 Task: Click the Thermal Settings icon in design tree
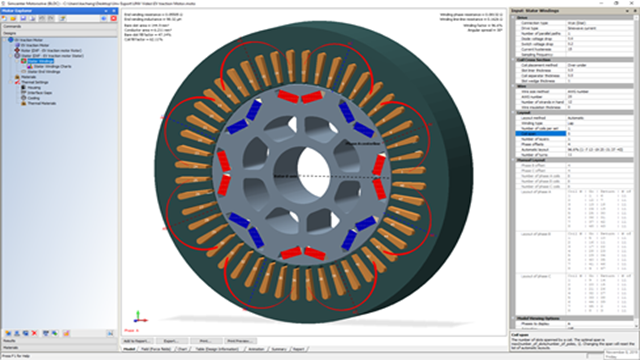coord(17,82)
